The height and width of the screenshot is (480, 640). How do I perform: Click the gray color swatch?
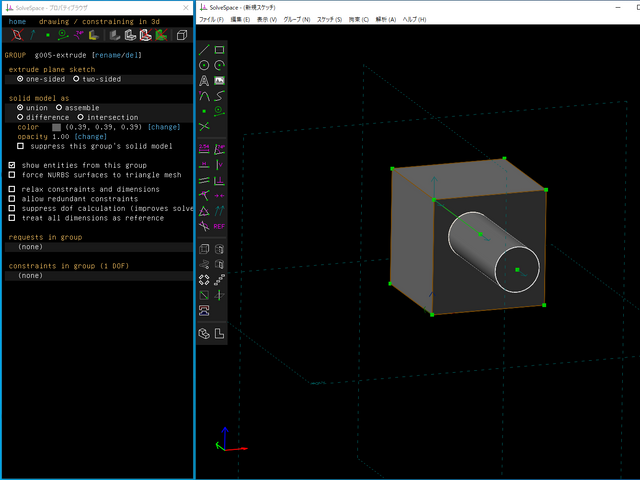(x=56, y=127)
